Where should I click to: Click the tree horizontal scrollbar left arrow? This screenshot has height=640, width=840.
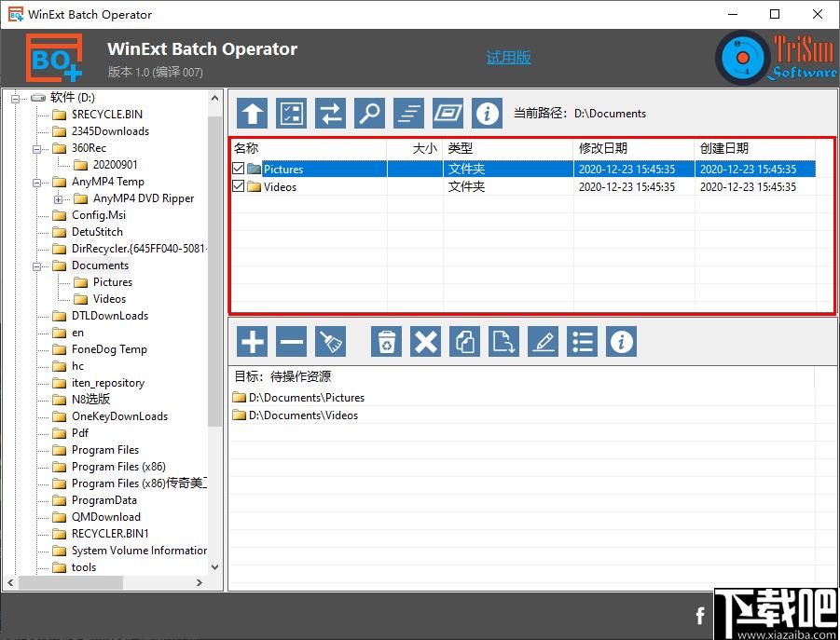(10, 583)
